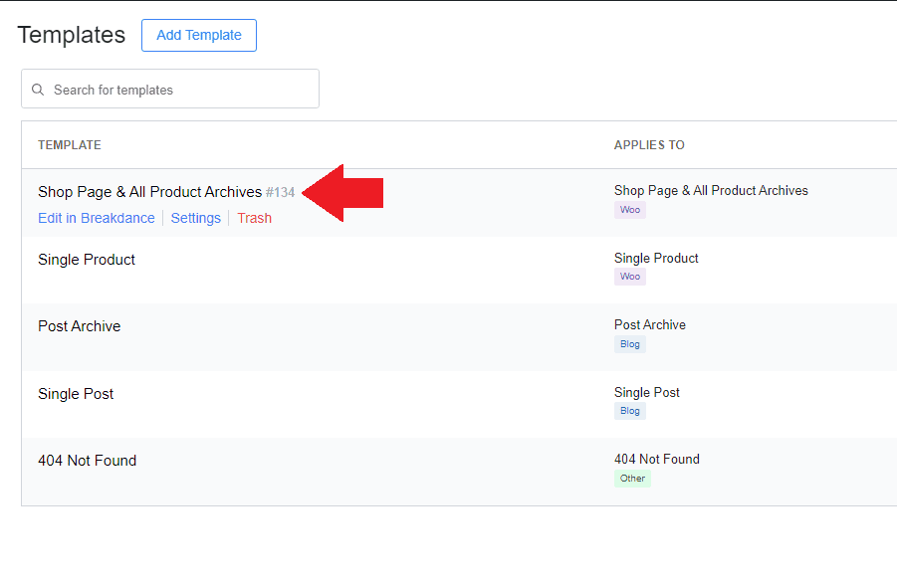Move the Shop Page template to Trash
Screen dimensions: 897x588
(254, 218)
